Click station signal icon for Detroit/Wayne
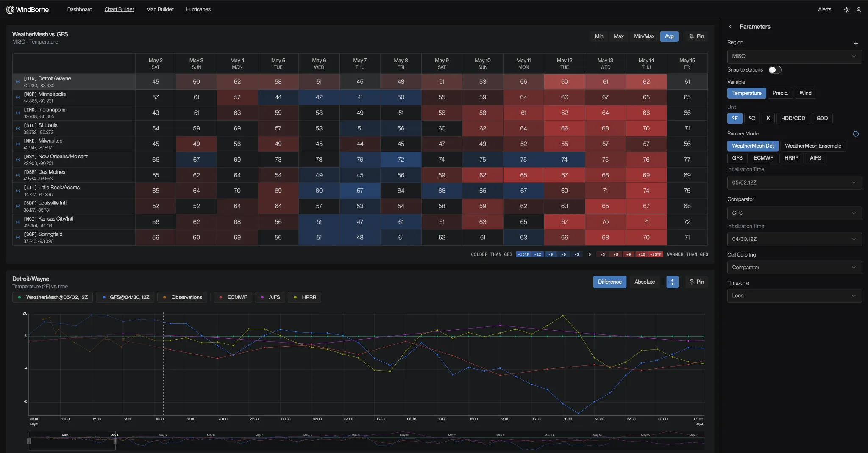 pyautogui.click(x=18, y=82)
